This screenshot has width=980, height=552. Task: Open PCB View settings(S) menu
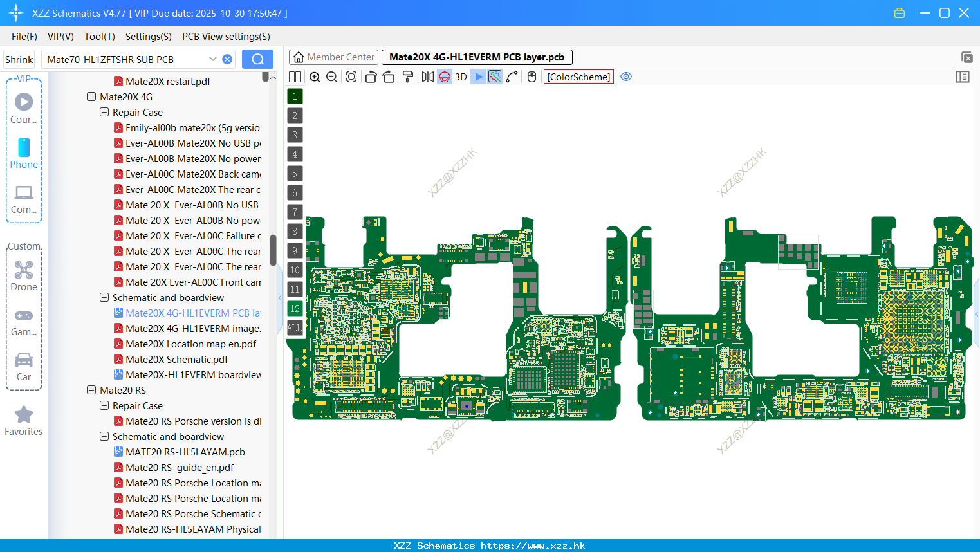[226, 37]
